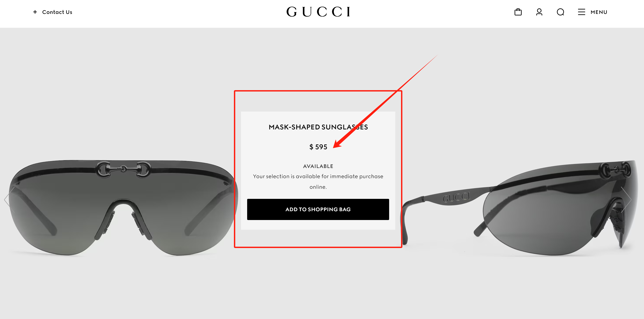
Task: Click the $ 595 price text
Action: pos(318,147)
